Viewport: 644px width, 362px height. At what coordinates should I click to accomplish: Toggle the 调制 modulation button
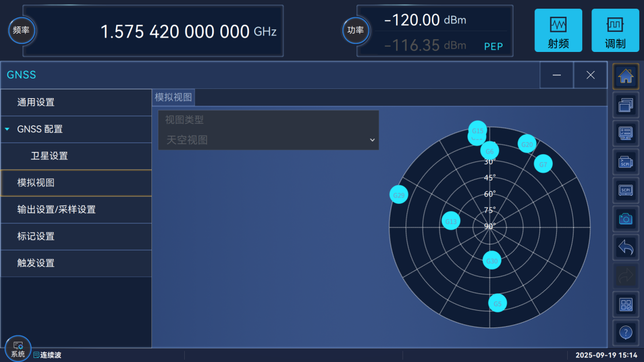615,31
